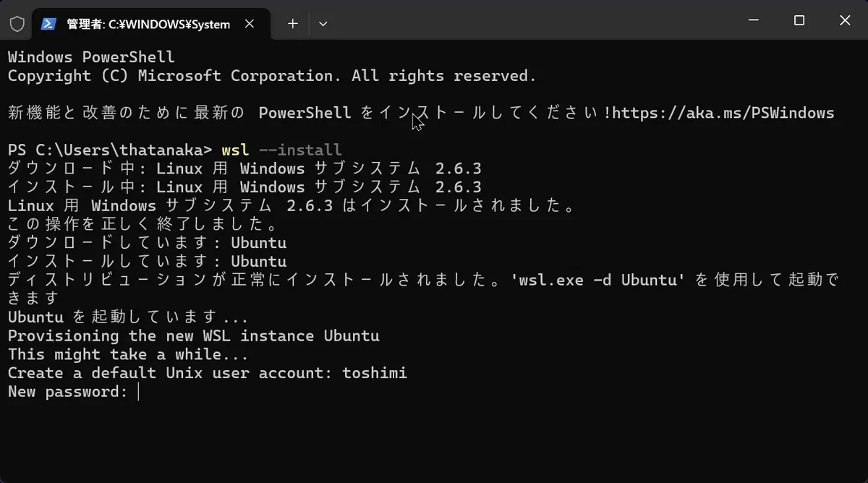The width and height of the screenshot is (868, 483).
Task: Click the PowerShell icon on the tab
Action: [x=49, y=24]
